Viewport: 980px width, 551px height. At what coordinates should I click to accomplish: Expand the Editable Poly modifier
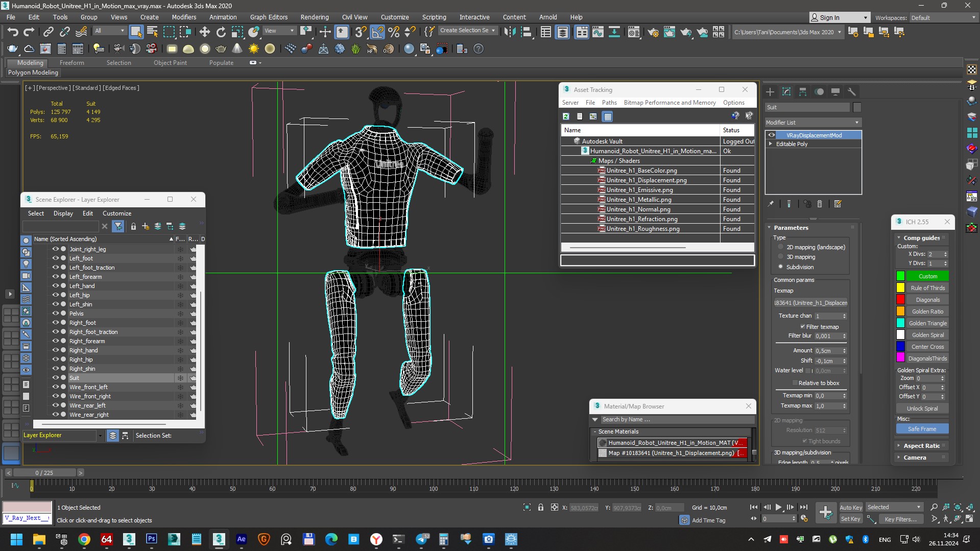point(771,144)
